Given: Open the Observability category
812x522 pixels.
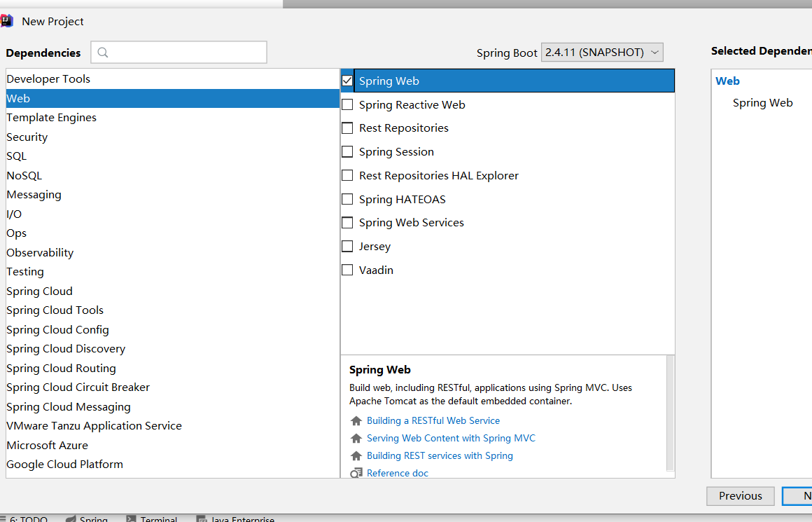Looking at the screenshot, I should pos(172,253).
